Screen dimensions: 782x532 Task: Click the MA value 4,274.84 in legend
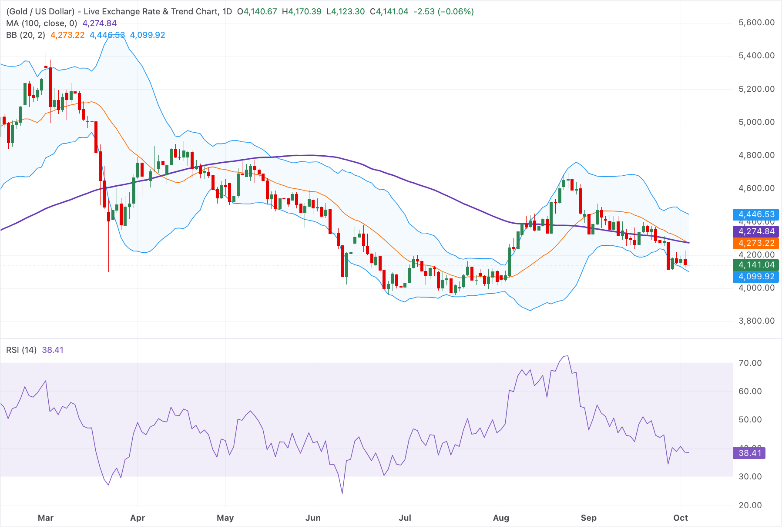[100, 23]
